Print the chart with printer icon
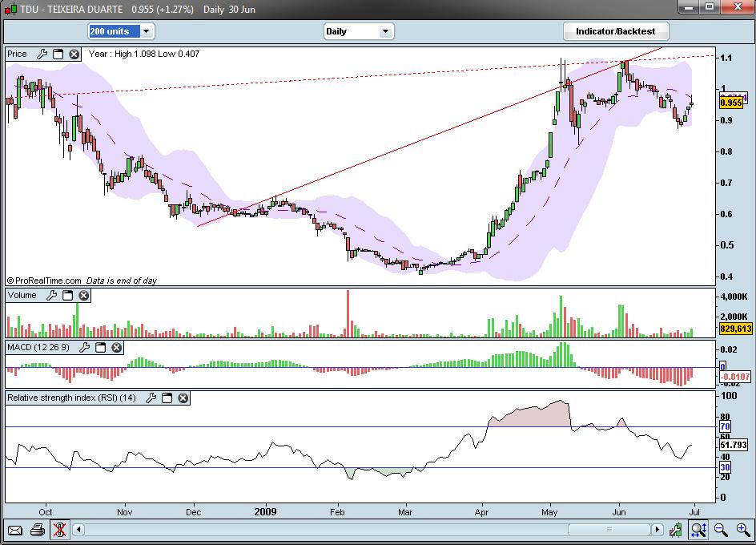This screenshot has width=756, height=545. pyautogui.click(x=37, y=531)
